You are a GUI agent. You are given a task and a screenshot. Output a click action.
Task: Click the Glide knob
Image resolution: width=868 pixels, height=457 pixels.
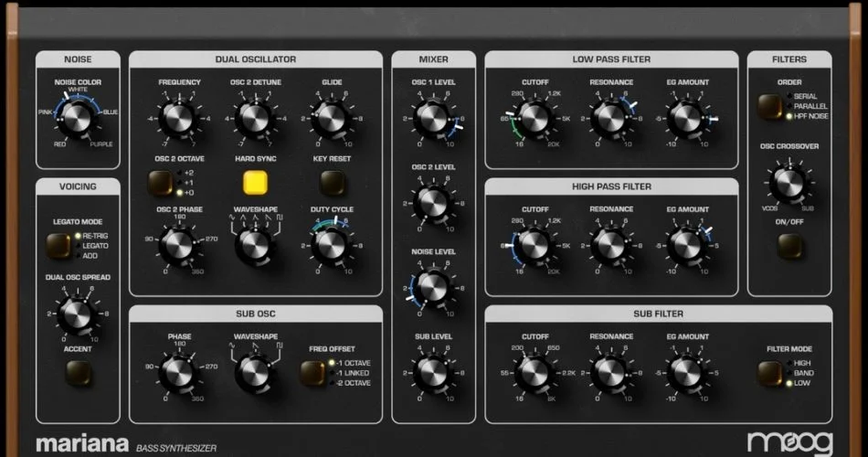tap(331, 117)
